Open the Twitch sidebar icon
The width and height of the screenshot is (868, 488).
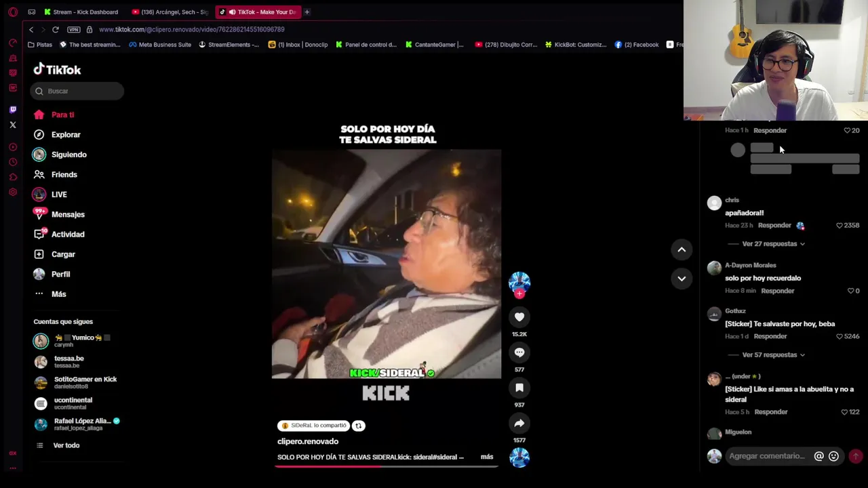(13, 109)
